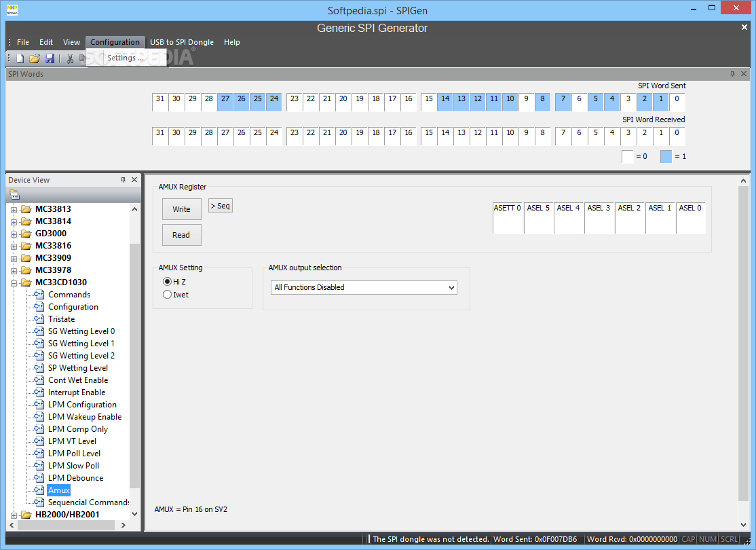Expand the MC33909 folder

coord(14,259)
